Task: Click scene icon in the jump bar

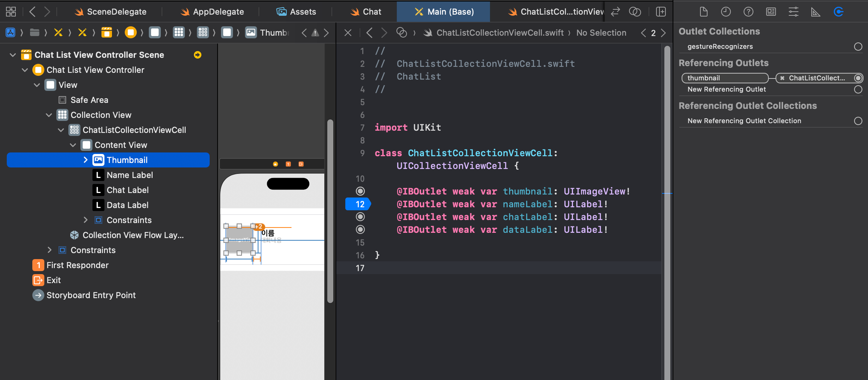Action: (107, 33)
